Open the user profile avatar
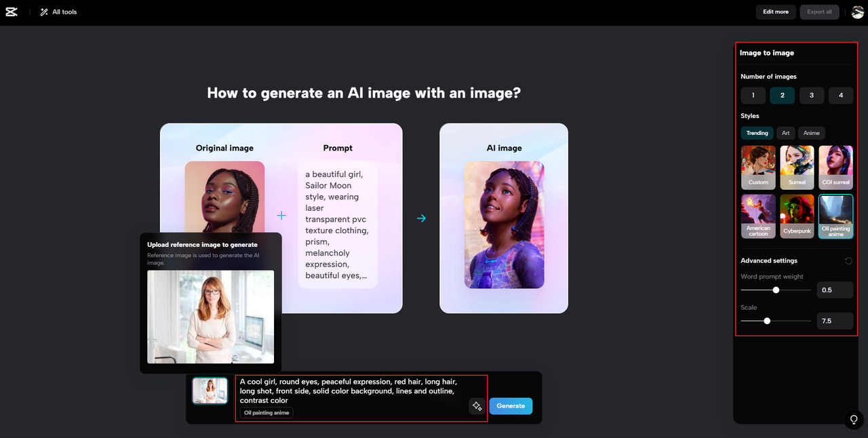This screenshot has height=438, width=868. 857,12
